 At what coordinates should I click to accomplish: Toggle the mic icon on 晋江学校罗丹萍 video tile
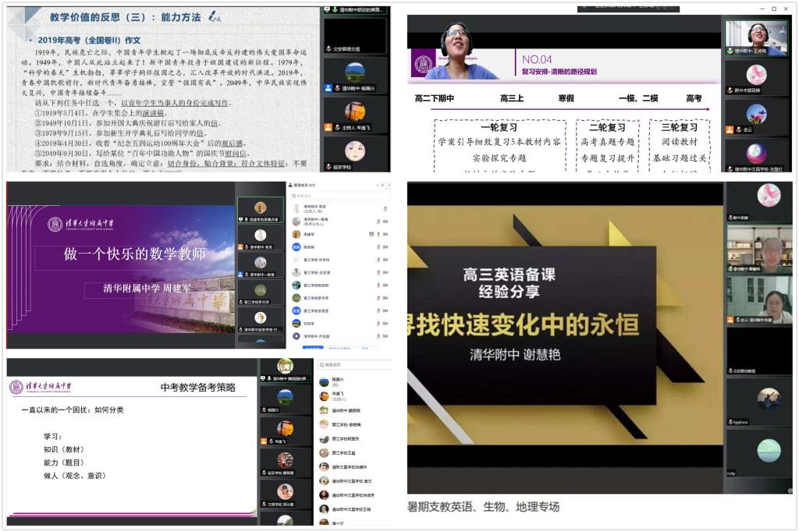pyautogui.click(x=241, y=302)
